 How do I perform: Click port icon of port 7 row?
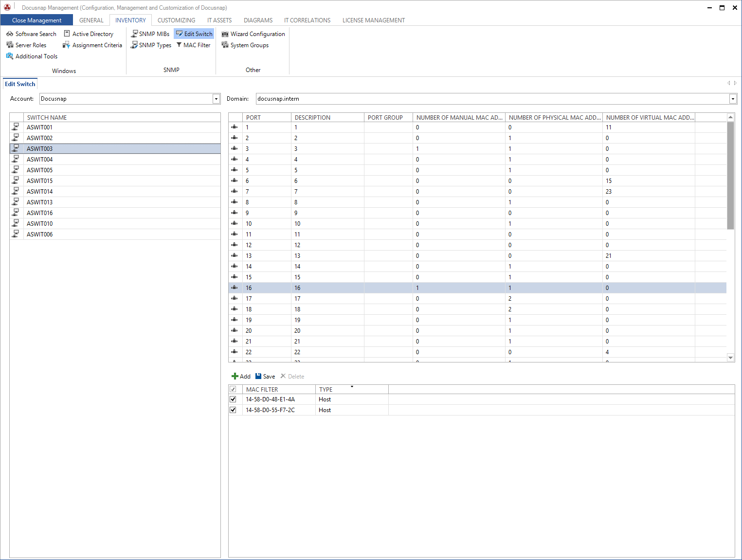(235, 191)
